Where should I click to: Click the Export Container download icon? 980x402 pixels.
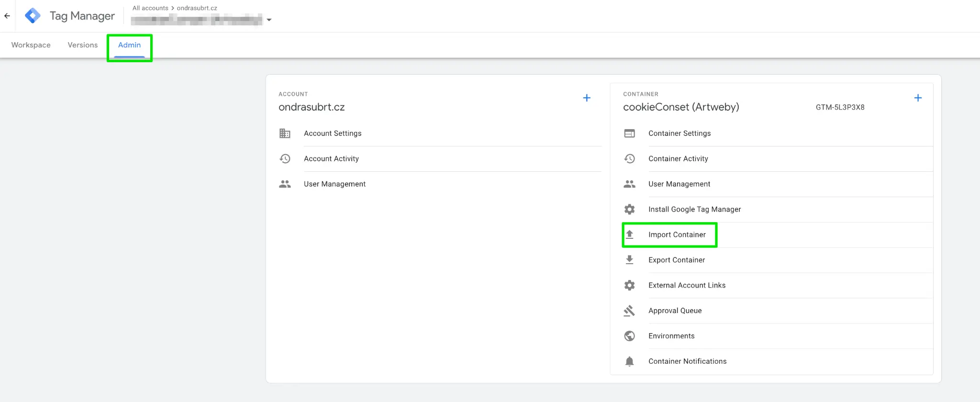coord(629,260)
